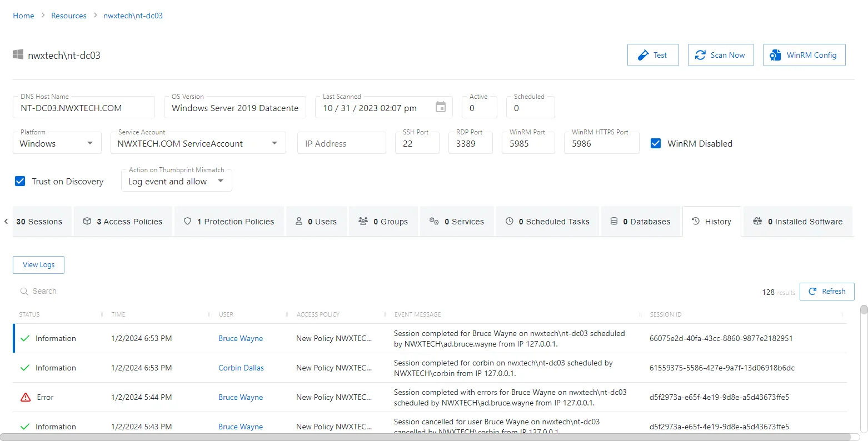Click the Scheduled count field
The height and width of the screenshot is (441, 868).
[x=531, y=107]
